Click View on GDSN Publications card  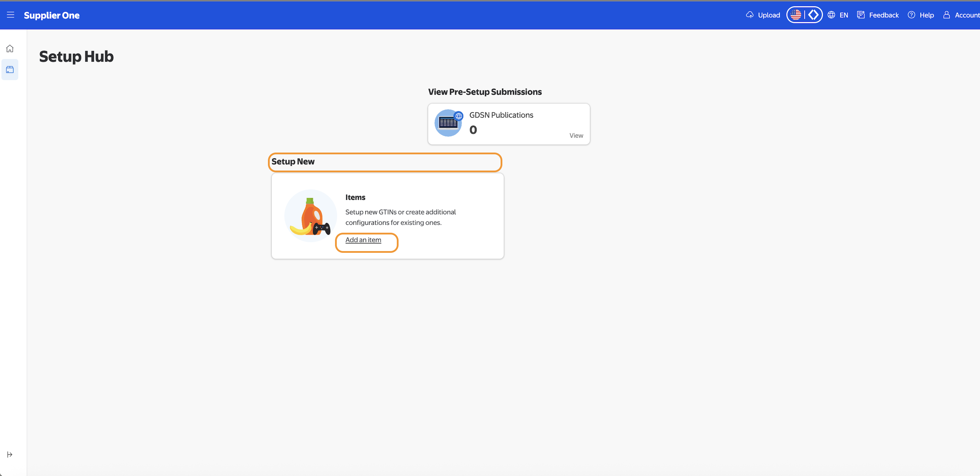pos(576,136)
